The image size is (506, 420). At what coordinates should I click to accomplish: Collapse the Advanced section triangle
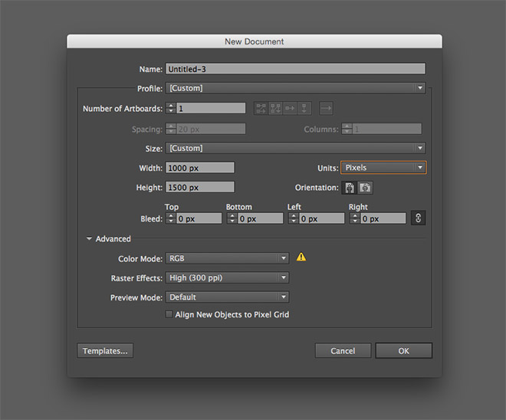pyautogui.click(x=89, y=238)
